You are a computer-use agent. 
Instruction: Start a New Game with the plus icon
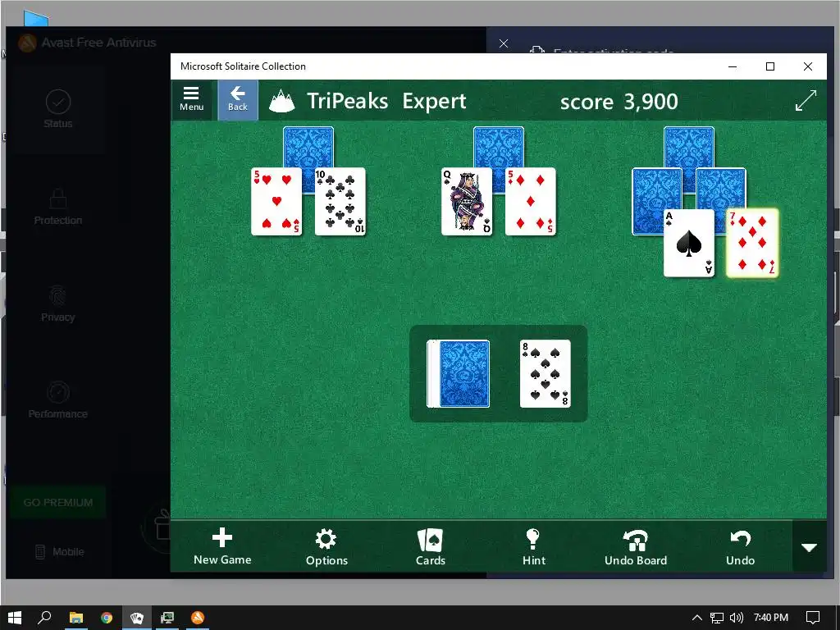[222, 546]
